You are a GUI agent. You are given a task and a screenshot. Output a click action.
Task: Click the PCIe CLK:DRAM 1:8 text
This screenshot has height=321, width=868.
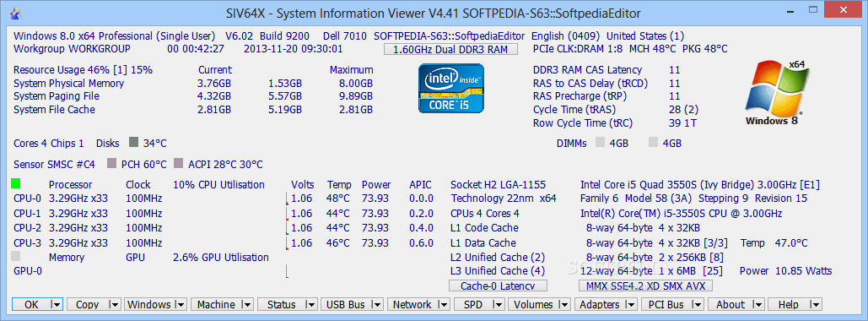(577, 49)
